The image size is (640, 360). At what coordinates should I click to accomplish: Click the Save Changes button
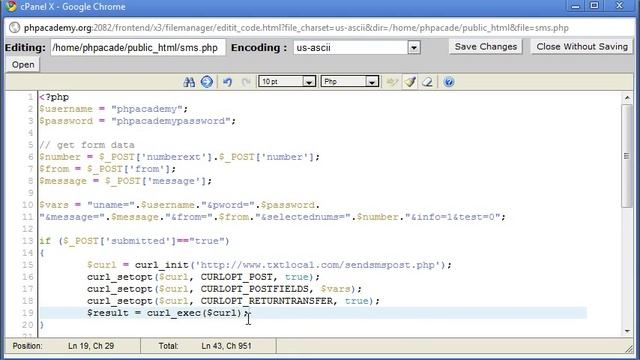point(486,47)
